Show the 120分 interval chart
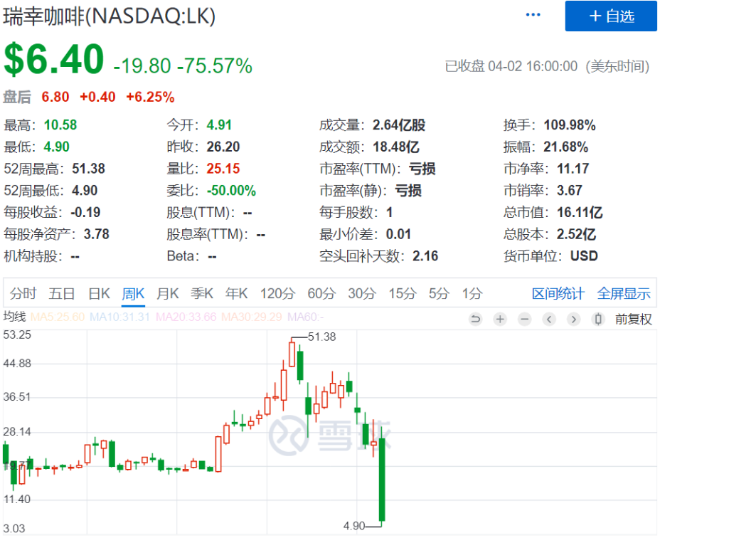 [x=277, y=293]
